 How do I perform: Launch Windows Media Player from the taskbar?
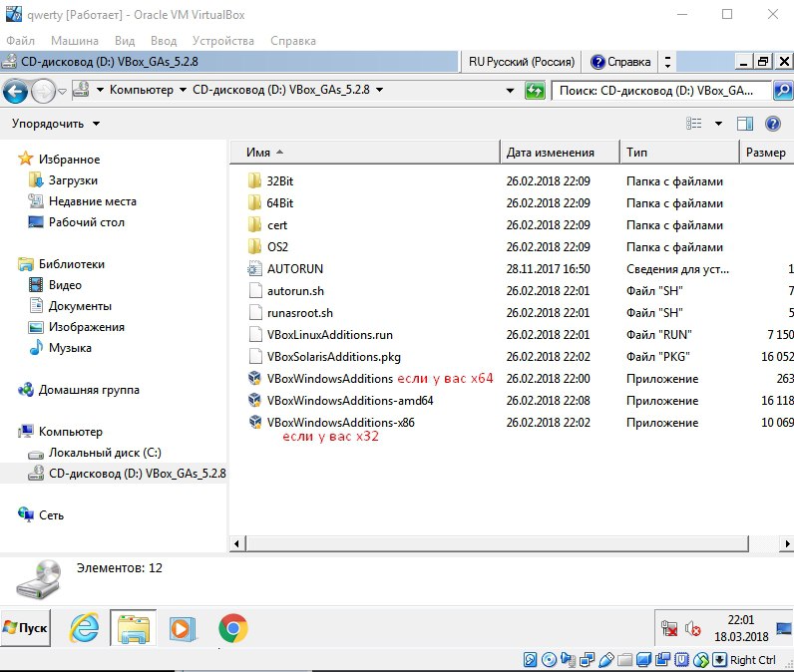point(183,628)
